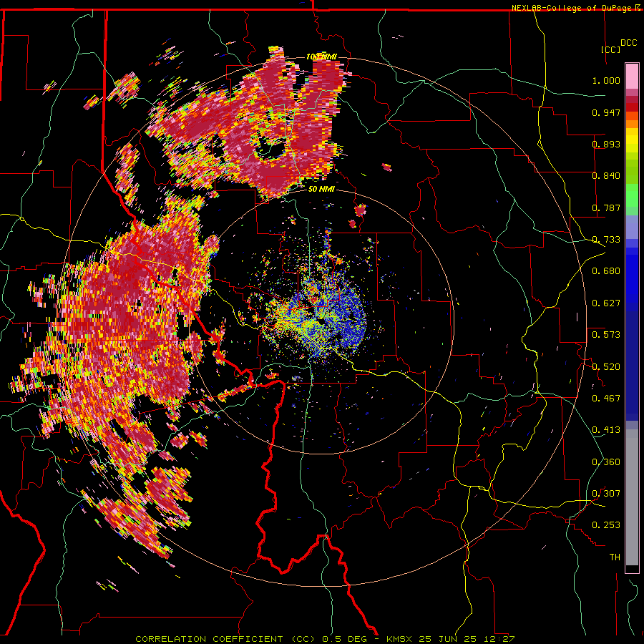This screenshot has height=644, width=644.
Task: Click the 0.947 scale value
Action: [x=606, y=112]
